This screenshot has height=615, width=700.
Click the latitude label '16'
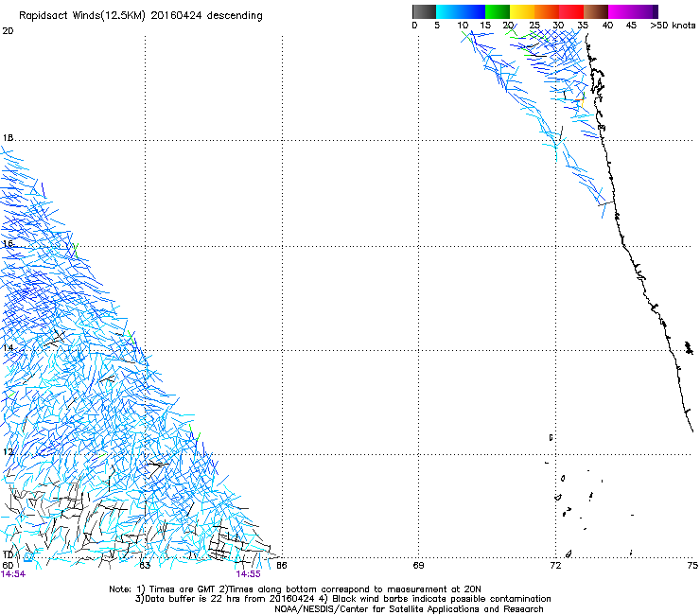pos(8,244)
